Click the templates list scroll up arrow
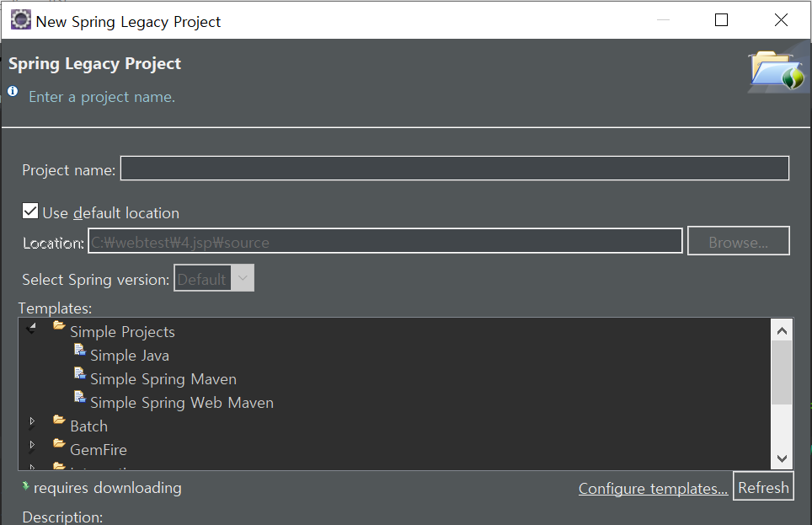This screenshot has width=812, height=525. [782, 330]
